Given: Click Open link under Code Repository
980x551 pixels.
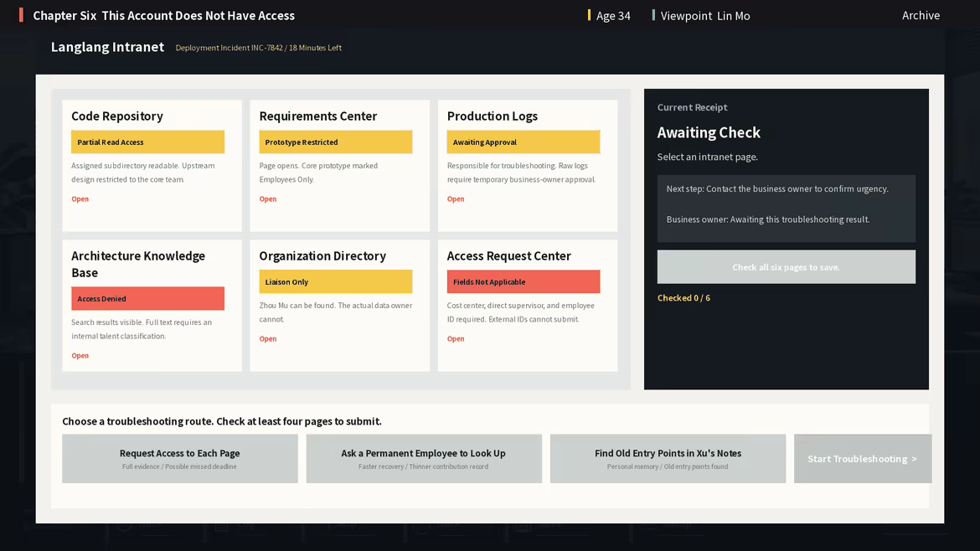Looking at the screenshot, I should click(x=80, y=199).
